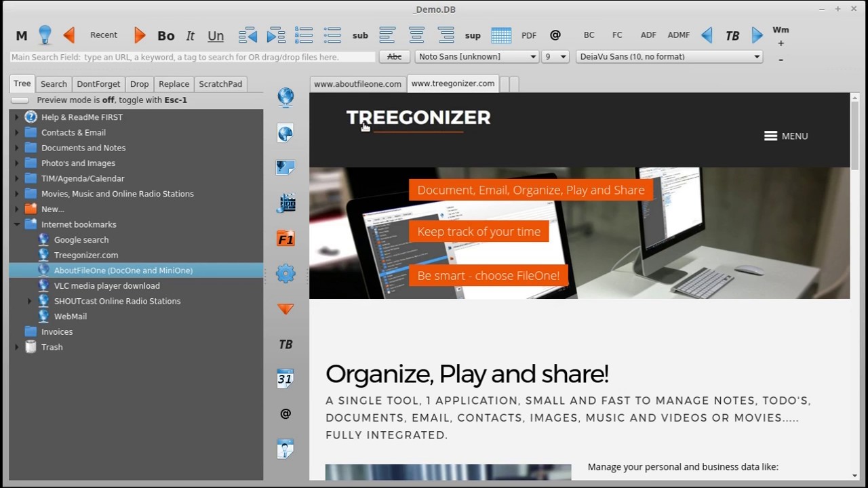Screen dimensions: 868x488
Task: Select the Google search bookmark
Action: tap(81, 240)
